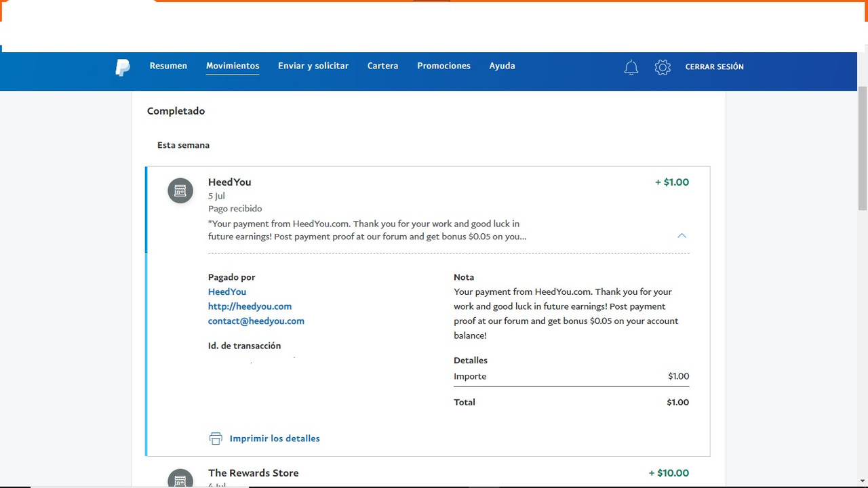
Task: Collapse the HeedYou transaction details chevron
Action: (682, 236)
